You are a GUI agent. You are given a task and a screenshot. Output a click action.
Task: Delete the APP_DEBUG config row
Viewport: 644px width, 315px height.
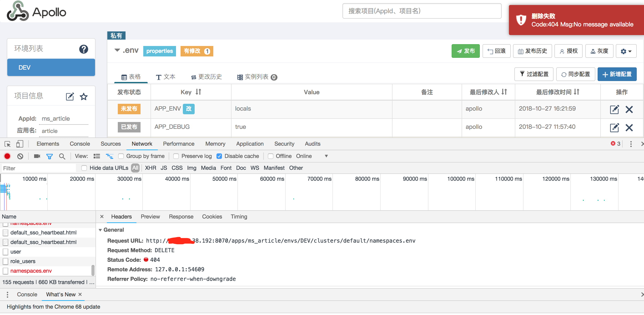tap(630, 128)
